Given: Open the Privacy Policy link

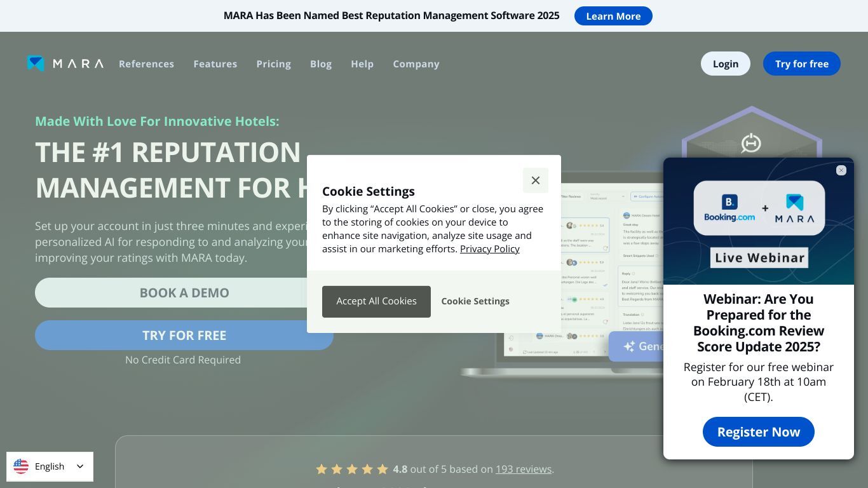Looking at the screenshot, I should point(490,249).
